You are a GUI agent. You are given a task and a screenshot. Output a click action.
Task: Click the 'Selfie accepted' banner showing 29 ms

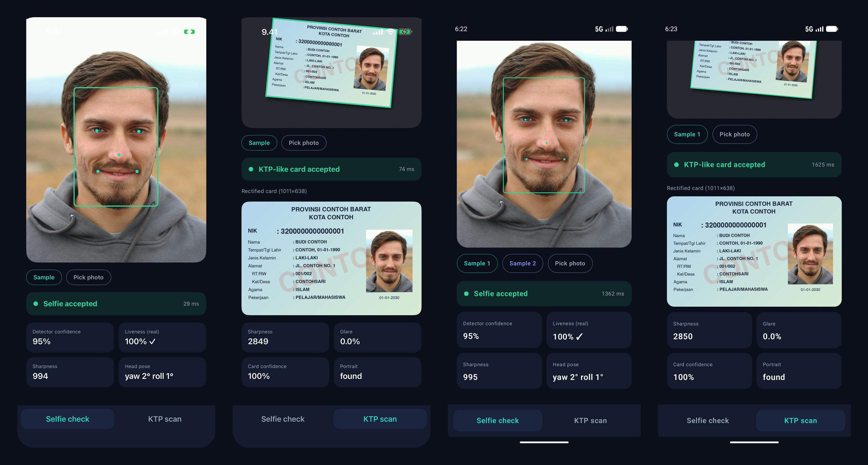tap(116, 304)
